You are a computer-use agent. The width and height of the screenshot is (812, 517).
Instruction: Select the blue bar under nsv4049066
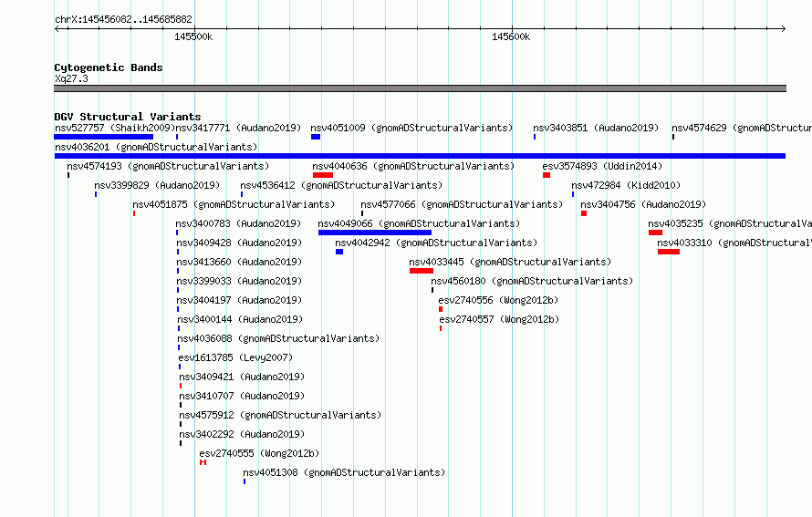[x=375, y=233]
